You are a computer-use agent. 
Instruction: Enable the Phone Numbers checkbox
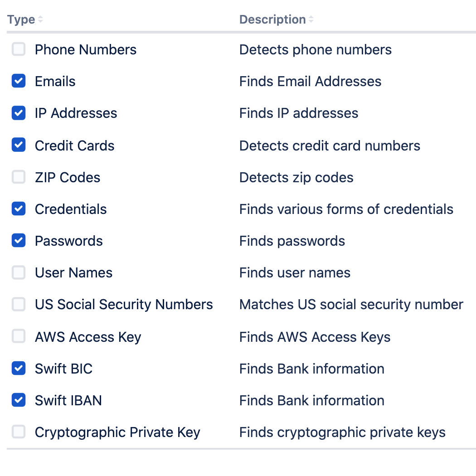(x=19, y=49)
